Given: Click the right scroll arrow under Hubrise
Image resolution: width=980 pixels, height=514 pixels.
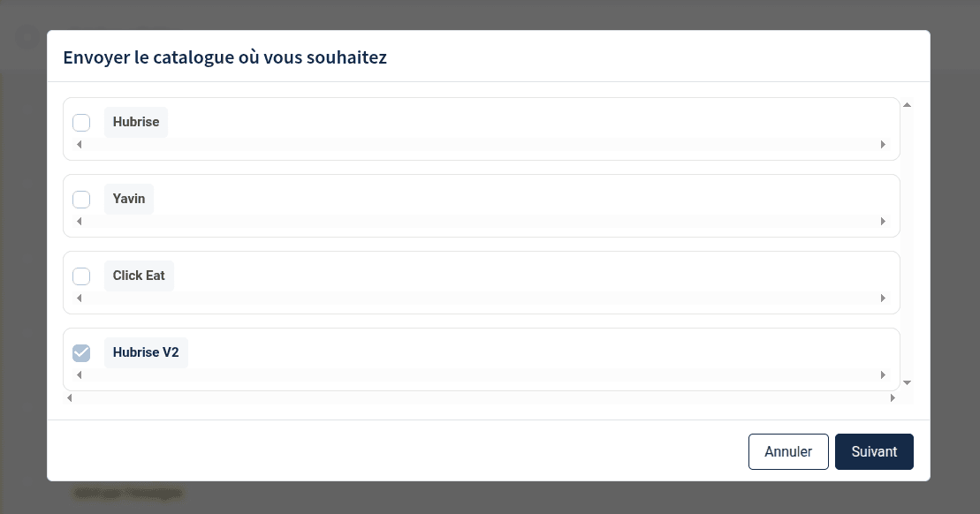Looking at the screenshot, I should coord(883,144).
